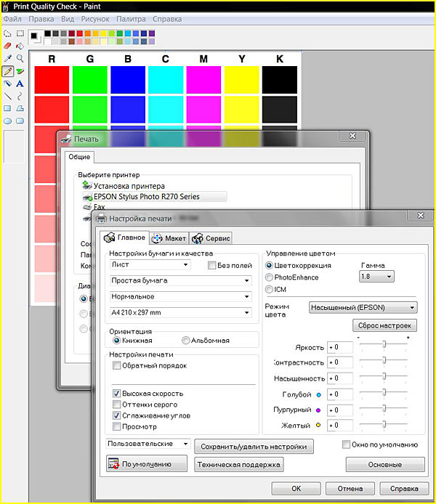436x504 pixels.
Task: Open the Гамма 1.8 dropdown
Action: click(x=376, y=277)
